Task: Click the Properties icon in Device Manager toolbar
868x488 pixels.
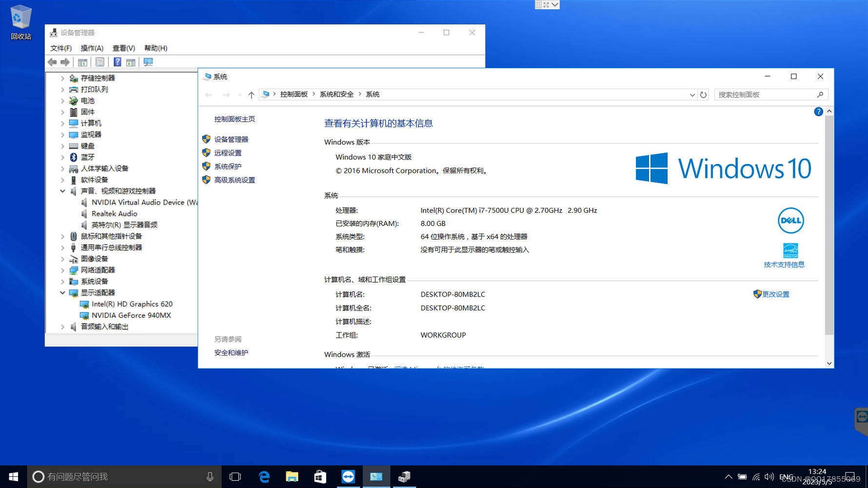Action: [x=100, y=62]
